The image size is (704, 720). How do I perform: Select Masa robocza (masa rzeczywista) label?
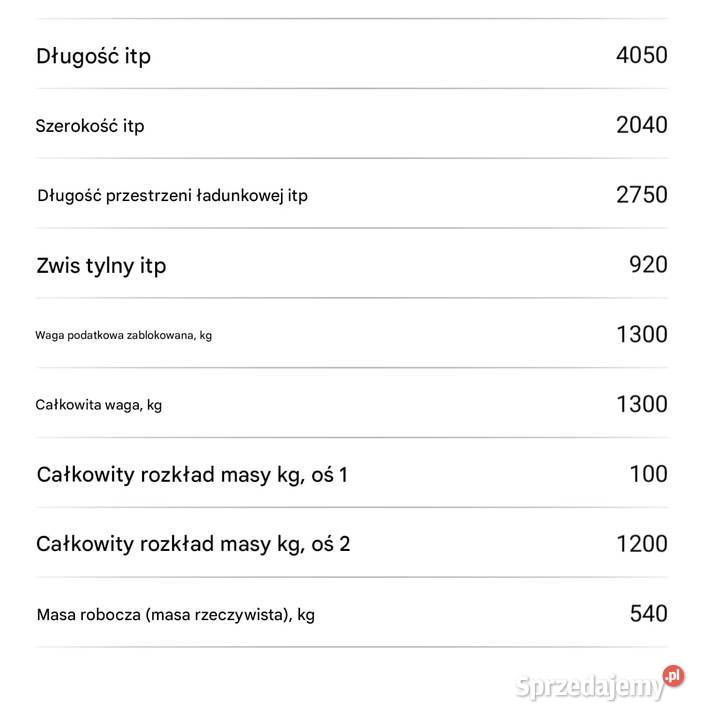pyautogui.click(x=176, y=615)
